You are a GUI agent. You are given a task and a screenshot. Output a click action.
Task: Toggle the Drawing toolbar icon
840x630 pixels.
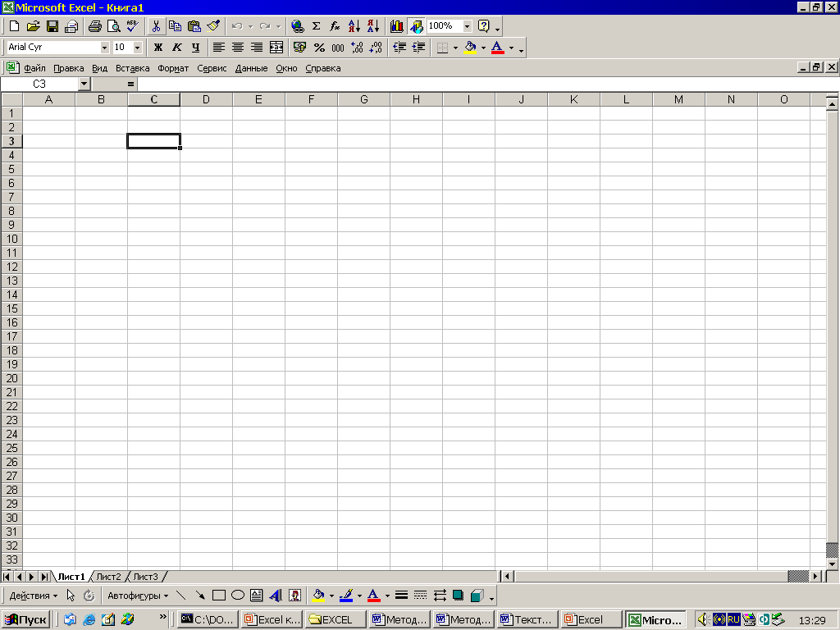(x=416, y=25)
